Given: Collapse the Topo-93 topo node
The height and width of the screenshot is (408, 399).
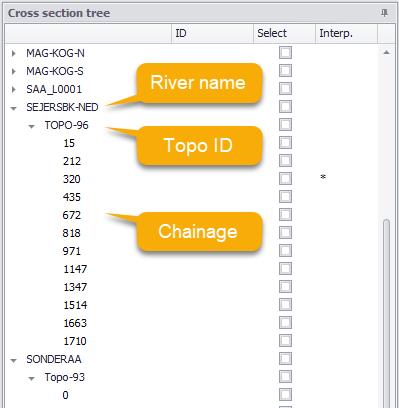Looking at the screenshot, I should pos(31,378).
